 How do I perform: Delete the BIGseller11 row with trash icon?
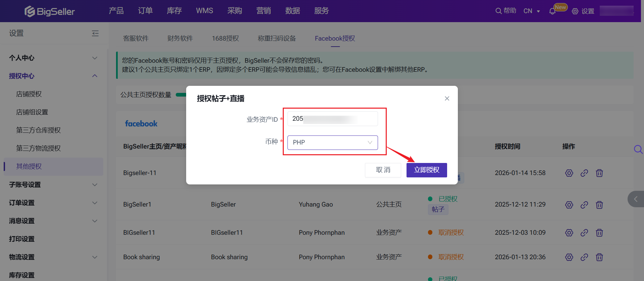599,233
